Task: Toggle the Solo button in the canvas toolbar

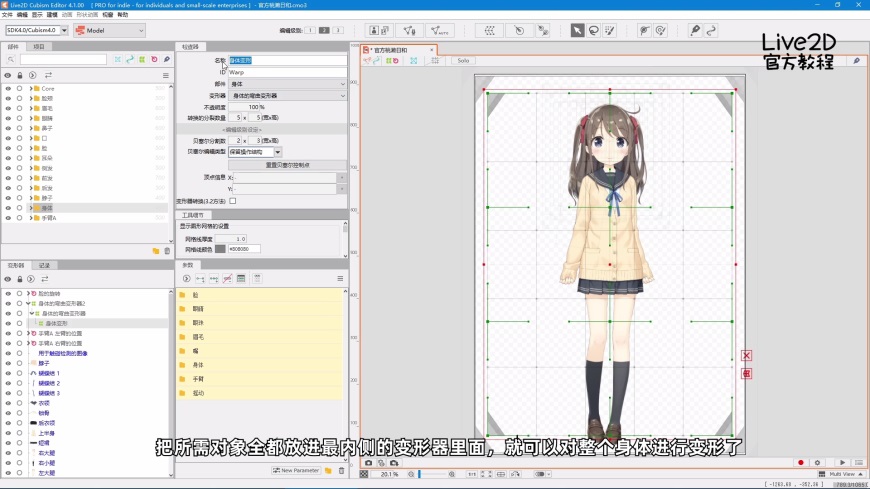Action: point(463,61)
